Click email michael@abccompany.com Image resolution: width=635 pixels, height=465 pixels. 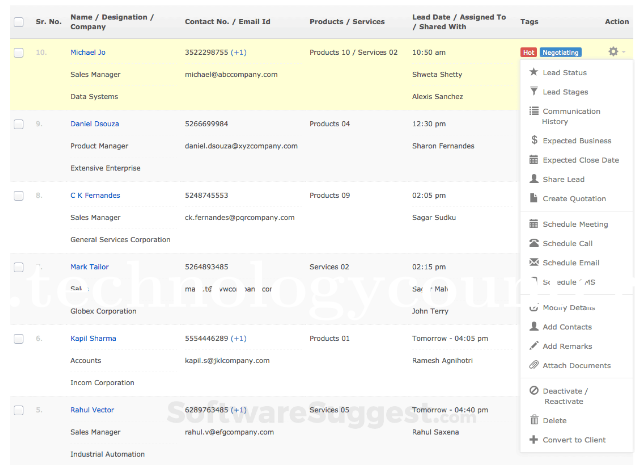click(x=231, y=75)
